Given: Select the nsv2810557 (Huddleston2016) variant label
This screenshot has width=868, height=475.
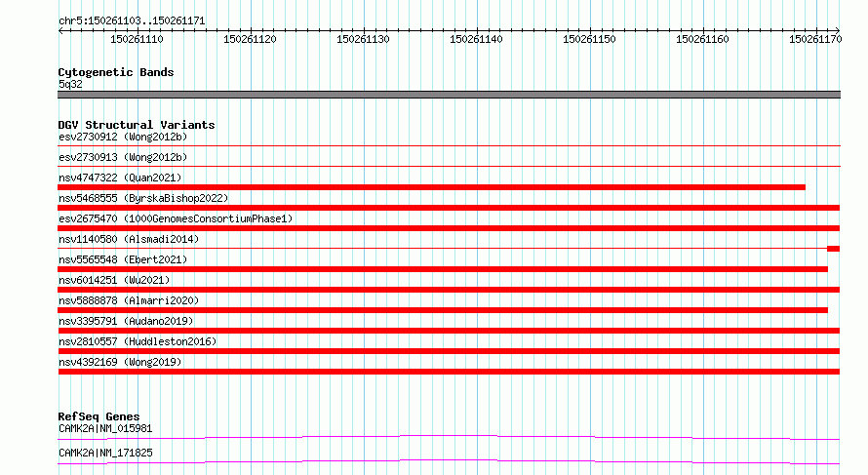Looking at the screenshot, I should pos(138,341).
